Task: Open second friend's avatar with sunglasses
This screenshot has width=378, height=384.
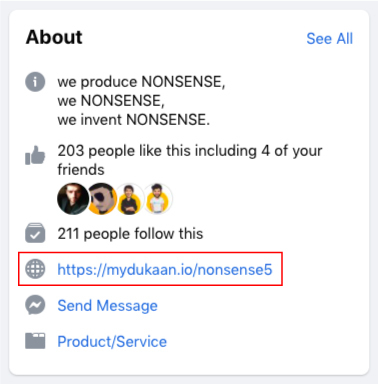Action: (x=102, y=199)
